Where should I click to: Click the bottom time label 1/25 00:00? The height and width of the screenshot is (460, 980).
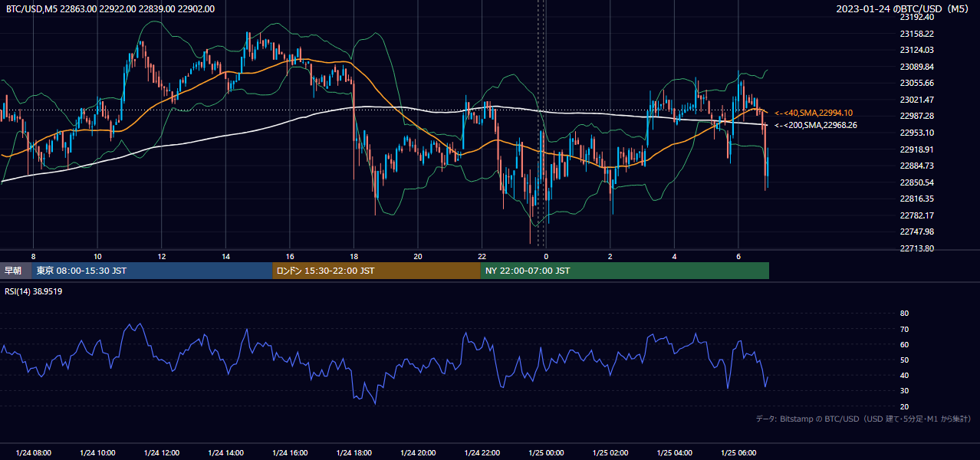click(x=546, y=453)
